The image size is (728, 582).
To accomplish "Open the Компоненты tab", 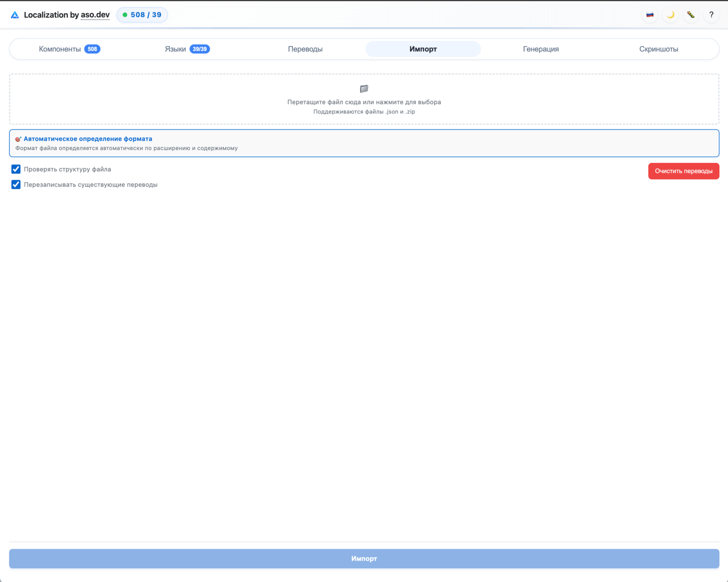I will 60,49.
